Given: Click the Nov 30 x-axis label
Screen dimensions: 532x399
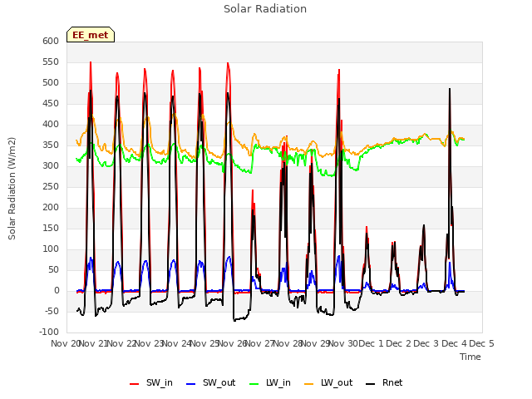Looking at the screenshot, I should [x=343, y=343].
